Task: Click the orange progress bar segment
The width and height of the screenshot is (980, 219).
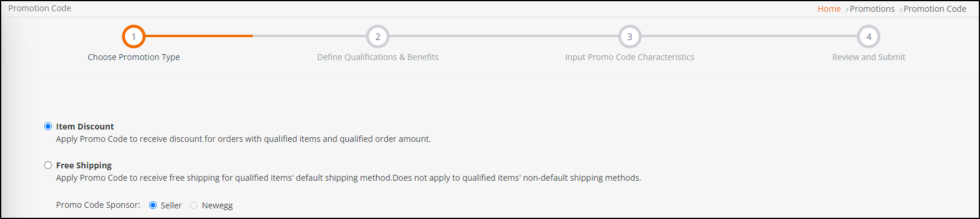Action: (199, 36)
